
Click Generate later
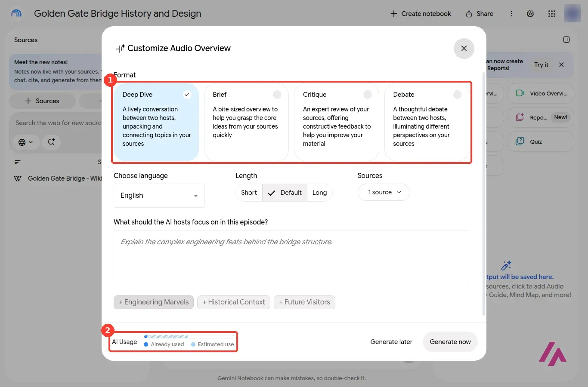coord(391,342)
